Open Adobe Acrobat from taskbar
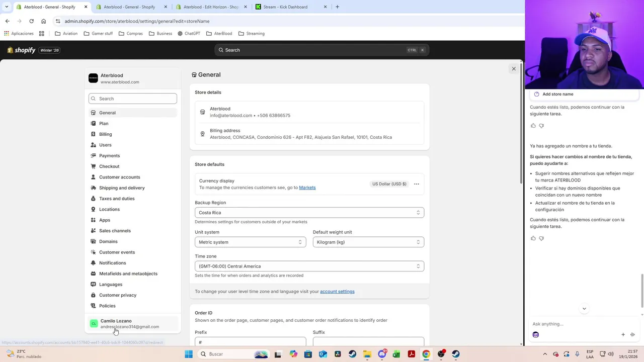 [x=411, y=354]
